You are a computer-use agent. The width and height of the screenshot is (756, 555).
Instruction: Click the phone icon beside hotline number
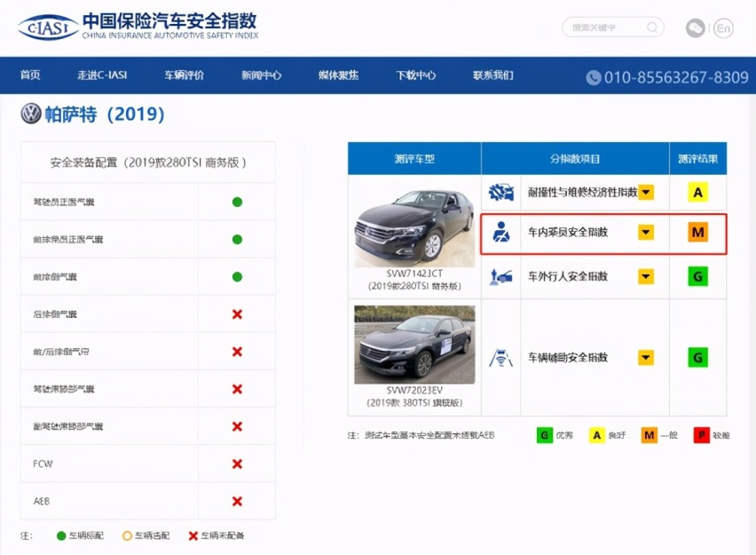pos(594,77)
